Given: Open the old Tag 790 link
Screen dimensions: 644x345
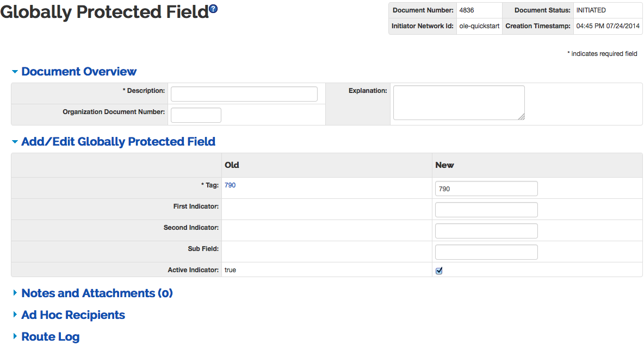Looking at the screenshot, I should [230, 185].
